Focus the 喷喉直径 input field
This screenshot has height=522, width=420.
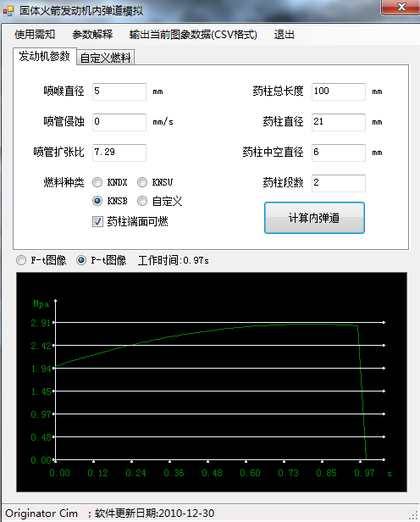coord(119,92)
